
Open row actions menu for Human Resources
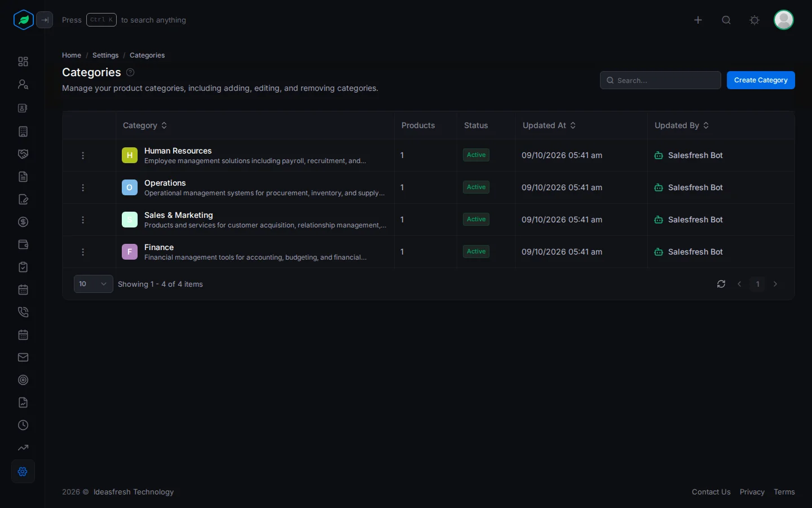[83, 155]
